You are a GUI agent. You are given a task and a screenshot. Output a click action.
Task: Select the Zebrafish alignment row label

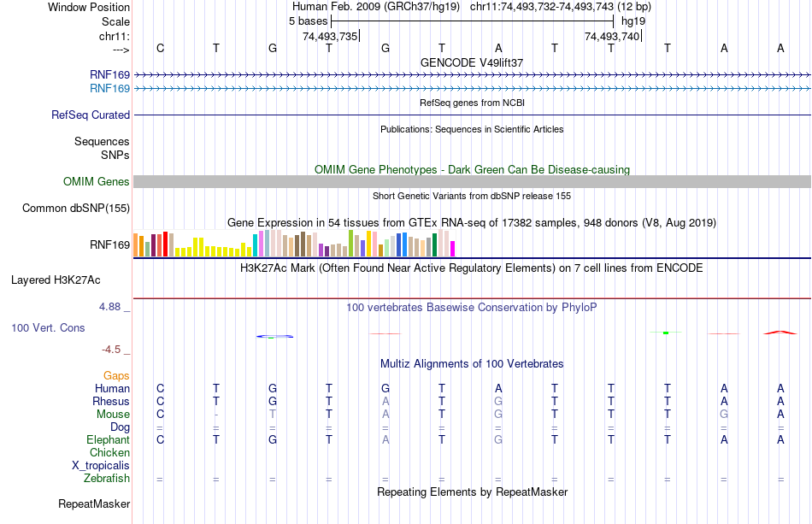pyautogui.click(x=107, y=479)
